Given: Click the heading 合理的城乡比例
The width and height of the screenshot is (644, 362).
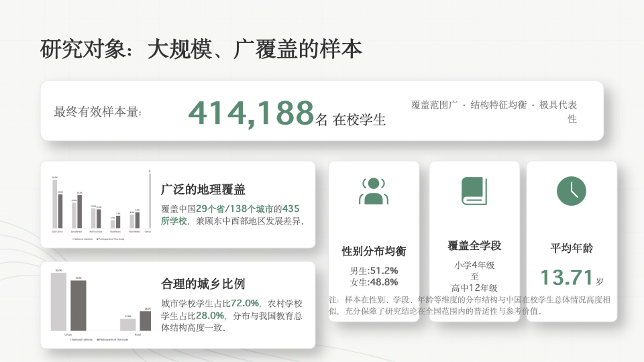Looking at the screenshot, I should pos(203,284).
